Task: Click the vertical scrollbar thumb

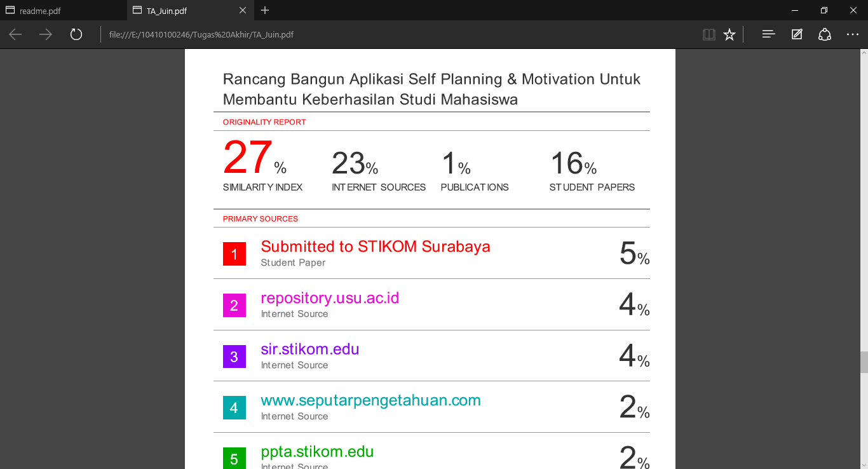Action: tap(864, 362)
